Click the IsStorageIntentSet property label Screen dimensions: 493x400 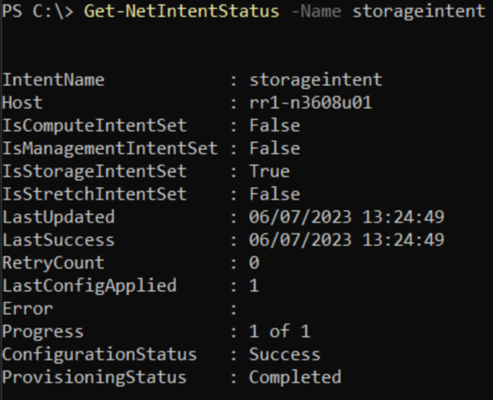coord(94,172)
